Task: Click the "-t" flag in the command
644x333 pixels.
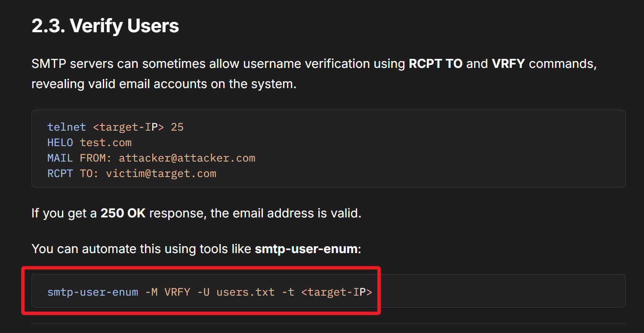Action: tap(288, 292)
